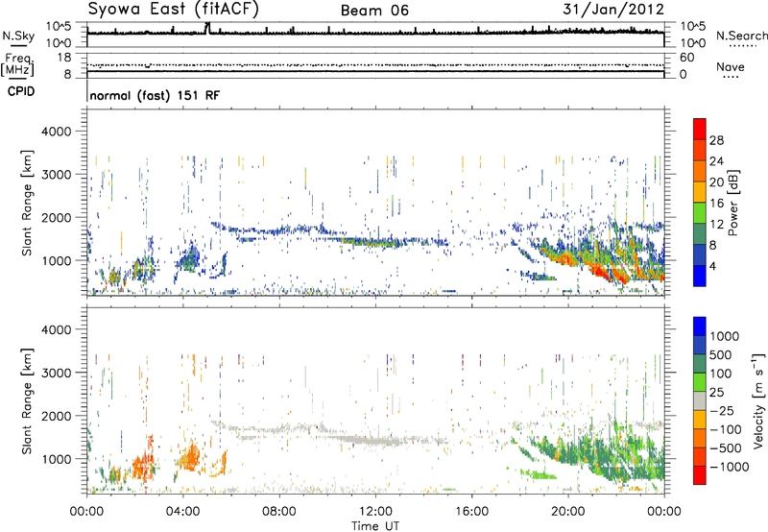This screenshot has width=768, height=532.
Task: Click the "18" tick on frequency axis
Action: [x=64, y=58]
